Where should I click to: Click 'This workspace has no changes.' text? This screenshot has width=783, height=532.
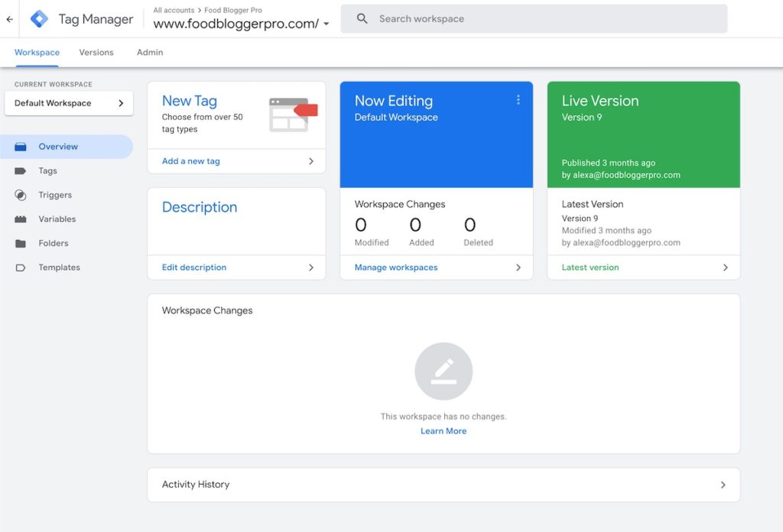[443, 417]
